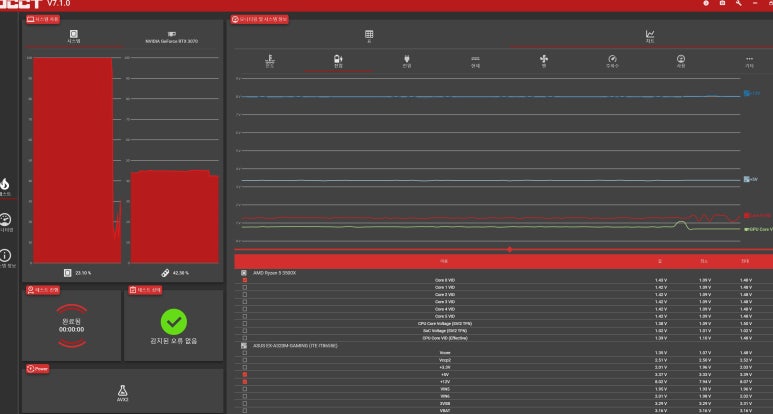Select the frequency gauge sensor icon
Viewport: 773px width, 414px height.
click(x=612, y=62)
